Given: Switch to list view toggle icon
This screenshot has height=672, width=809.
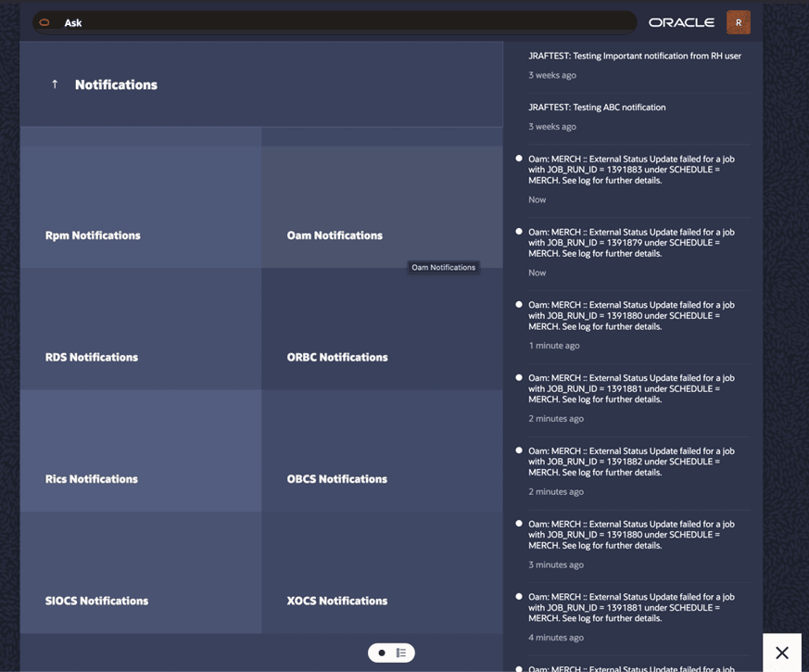Looking at the screenshot, I should point(401,653).
